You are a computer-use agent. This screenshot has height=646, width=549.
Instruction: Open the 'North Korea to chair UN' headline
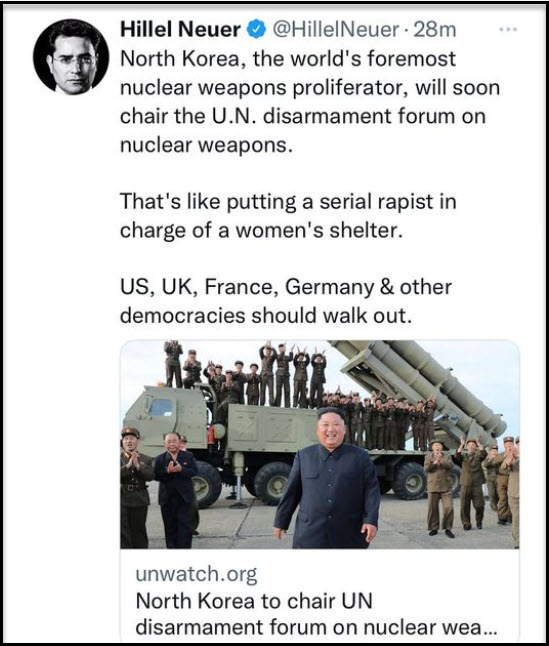click(254, 601)
